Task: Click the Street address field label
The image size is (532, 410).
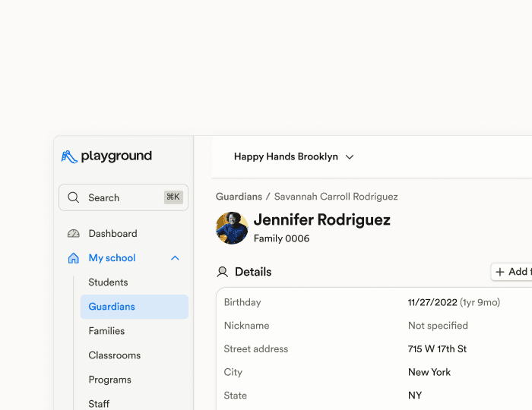Action: pos(256,349)
